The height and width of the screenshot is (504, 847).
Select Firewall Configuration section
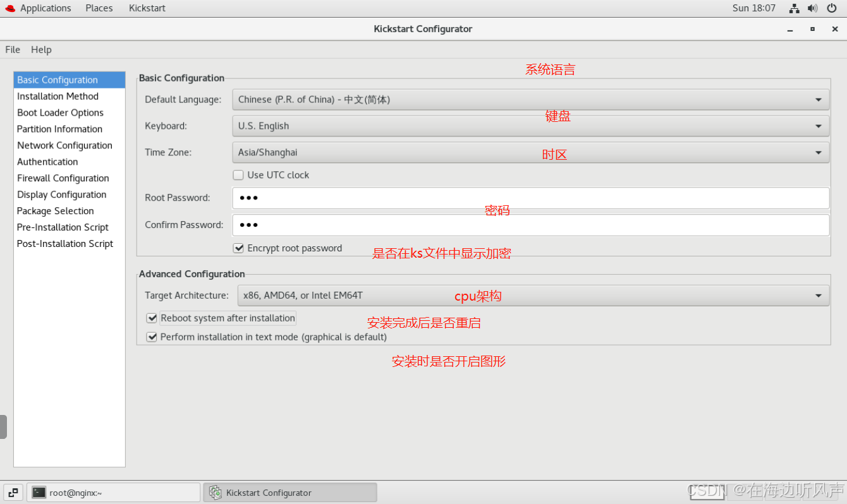(70, 179)
